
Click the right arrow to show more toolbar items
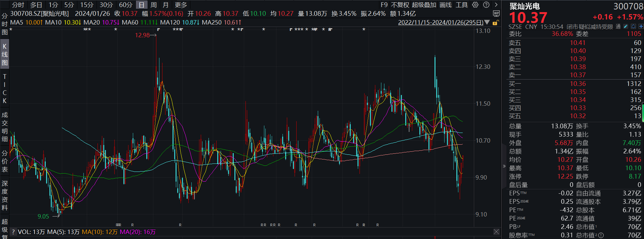coord(496,5)
